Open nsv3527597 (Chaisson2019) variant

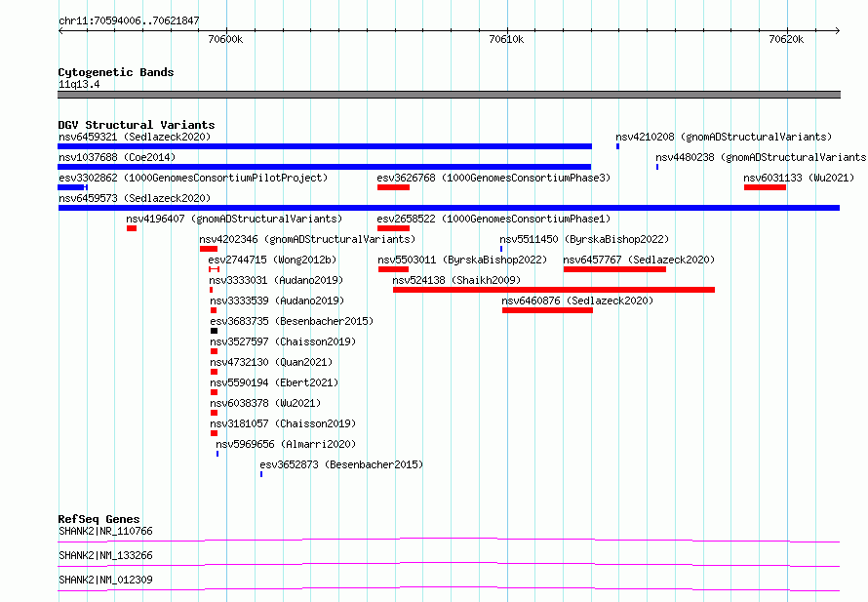point(283,341)
